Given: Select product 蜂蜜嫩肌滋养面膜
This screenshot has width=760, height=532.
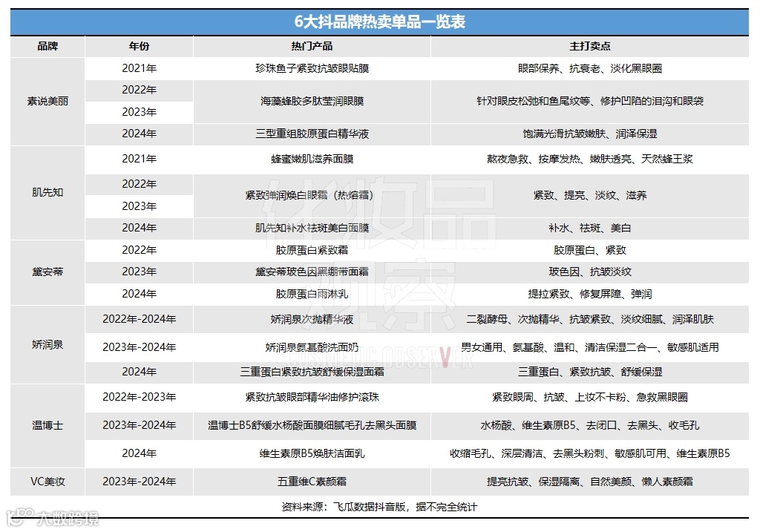Looking at the screenshot, I should pyautogui.click(x=312, y=159).
